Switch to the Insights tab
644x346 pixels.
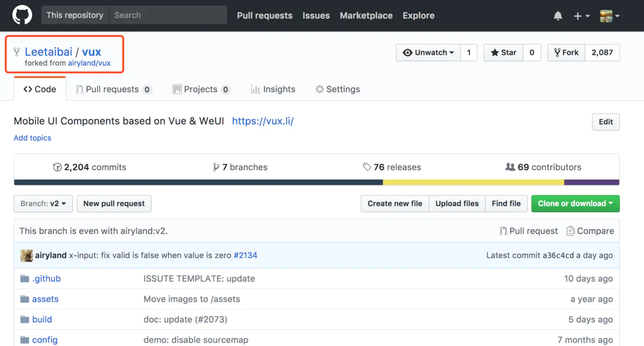[273, 89]
